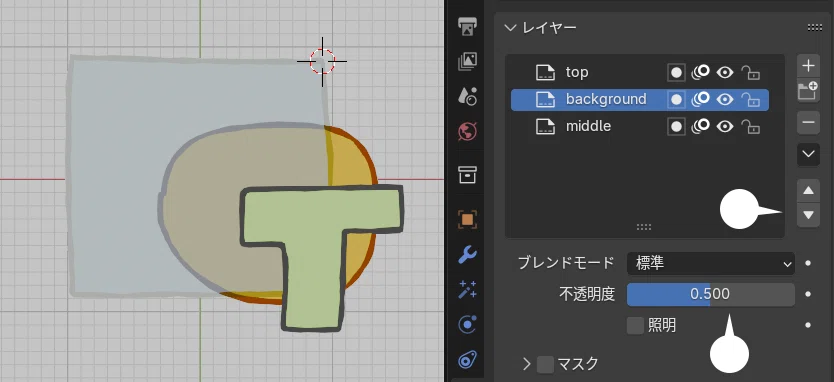834x382 pixels.
Task: Move the layer up in the list
Action: (808, 190)
